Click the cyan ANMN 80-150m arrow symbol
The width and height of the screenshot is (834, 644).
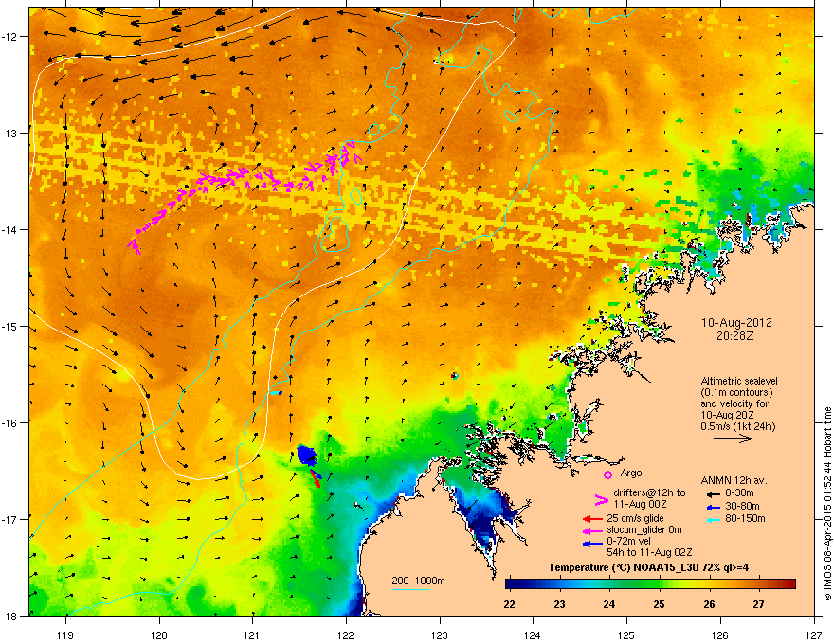tap(713, 519)
